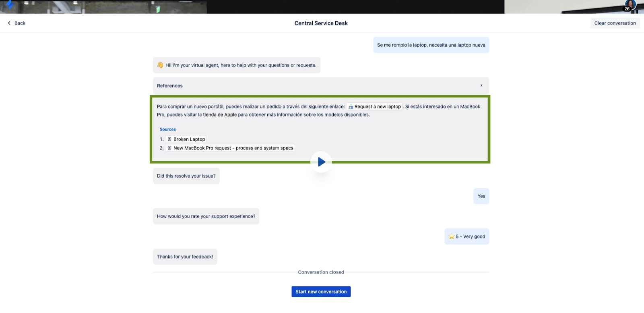Viewport: 644px width, 313px height.
Task: Click the blue logo in top-left corner
Action: 10,4
